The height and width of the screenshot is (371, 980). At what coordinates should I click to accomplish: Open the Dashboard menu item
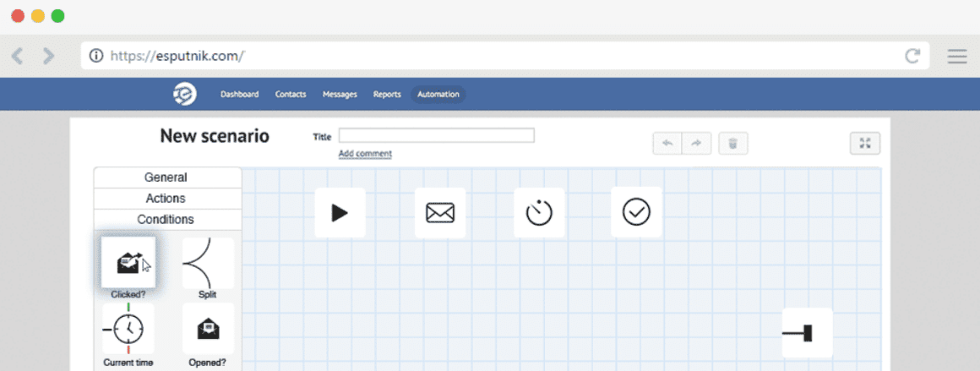[240, 95]
